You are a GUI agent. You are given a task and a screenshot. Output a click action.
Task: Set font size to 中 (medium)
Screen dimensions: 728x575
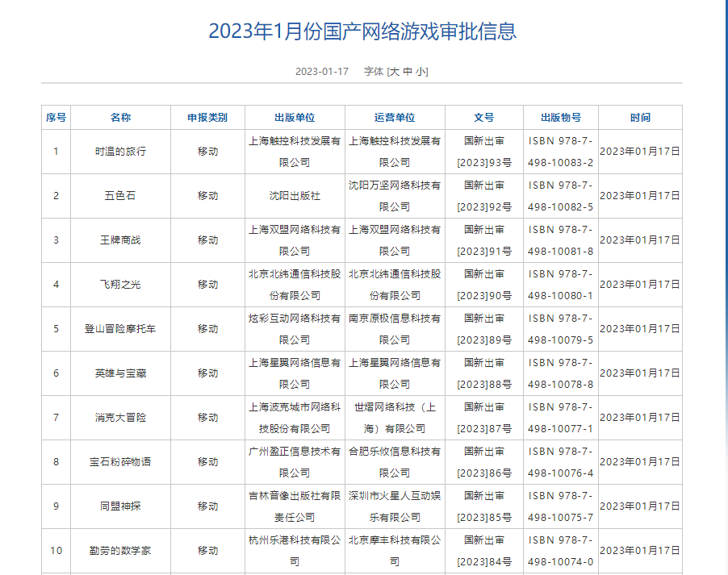(x=408, y=72)
